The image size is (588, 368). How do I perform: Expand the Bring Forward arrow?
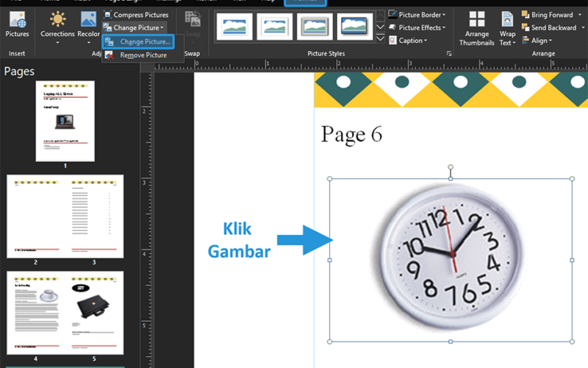pyautogui.click(x=580, y=15)
